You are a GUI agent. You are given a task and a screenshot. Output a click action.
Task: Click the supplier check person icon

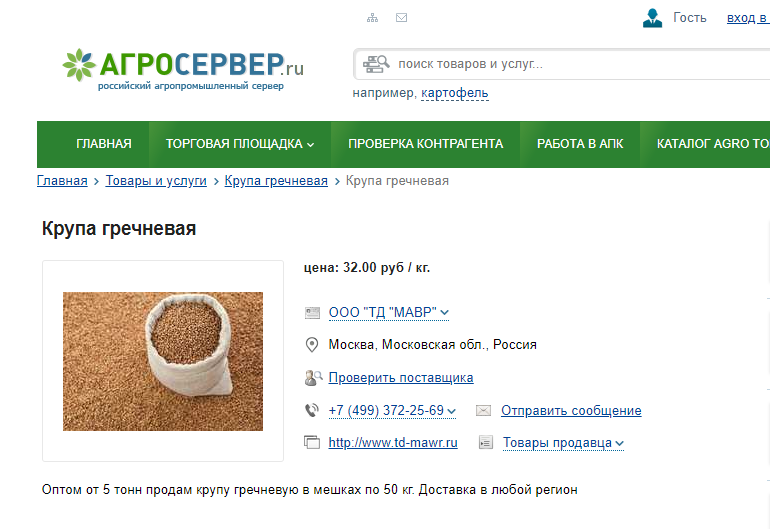313,378
